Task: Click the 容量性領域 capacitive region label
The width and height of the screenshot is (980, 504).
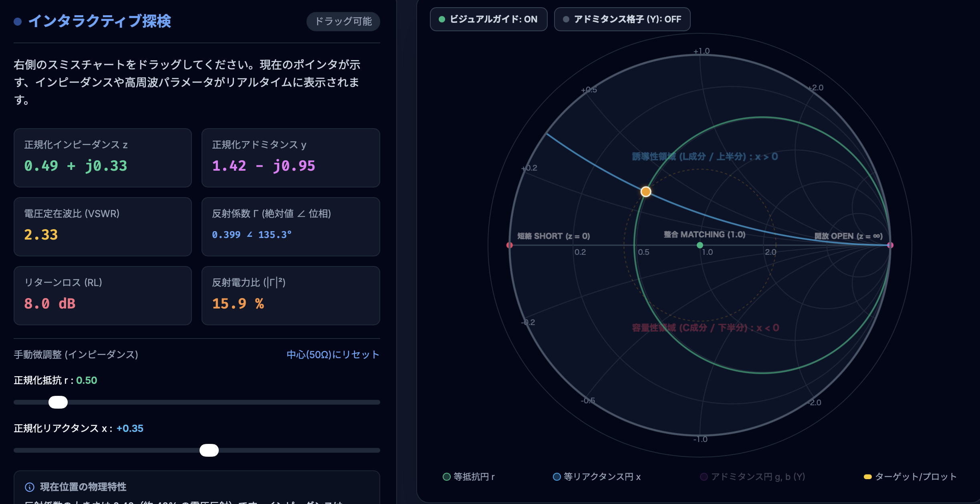Action: pos(706,328)
